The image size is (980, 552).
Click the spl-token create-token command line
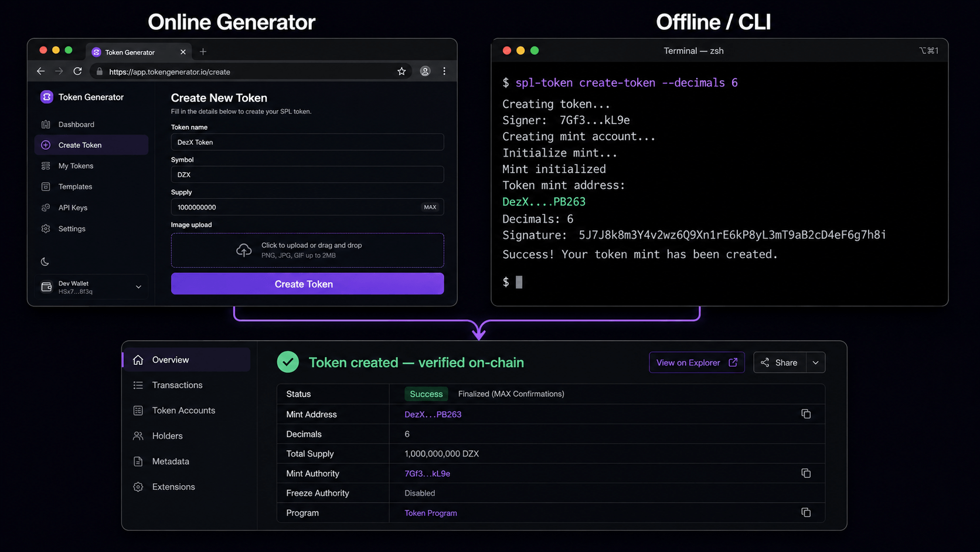coord(627,83)
